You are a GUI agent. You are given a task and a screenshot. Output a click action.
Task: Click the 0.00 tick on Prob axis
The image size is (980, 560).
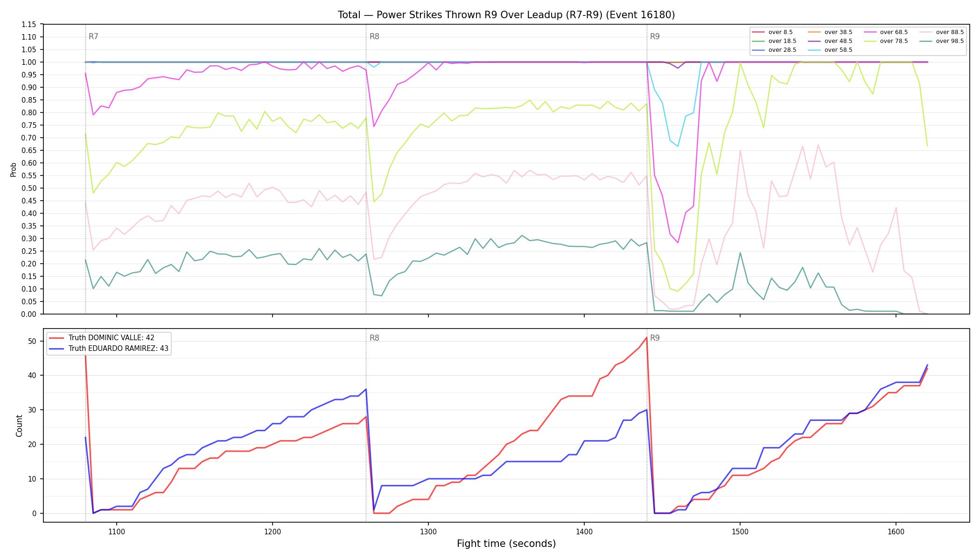29,314
